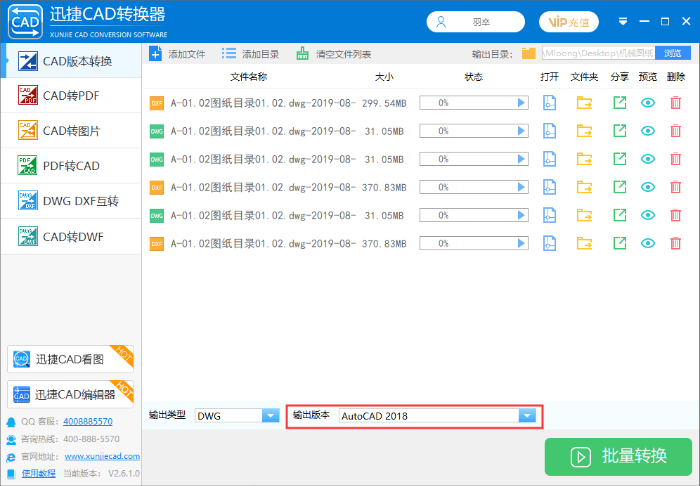Screen dimensions: 700x486
Task: Open the 使用教程 tutorial link
Action: click(x=39, y=473)
